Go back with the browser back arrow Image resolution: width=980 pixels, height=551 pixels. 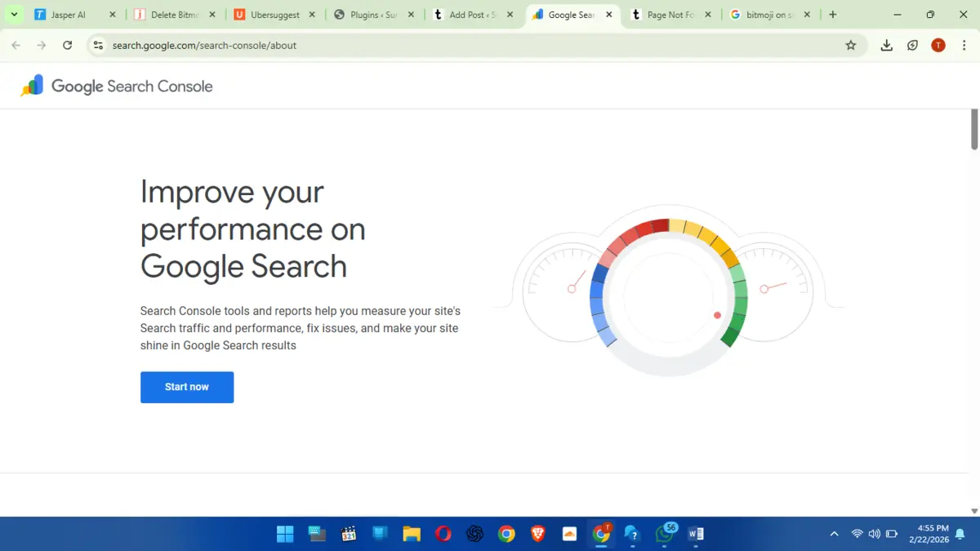click(x=16, y=46)
